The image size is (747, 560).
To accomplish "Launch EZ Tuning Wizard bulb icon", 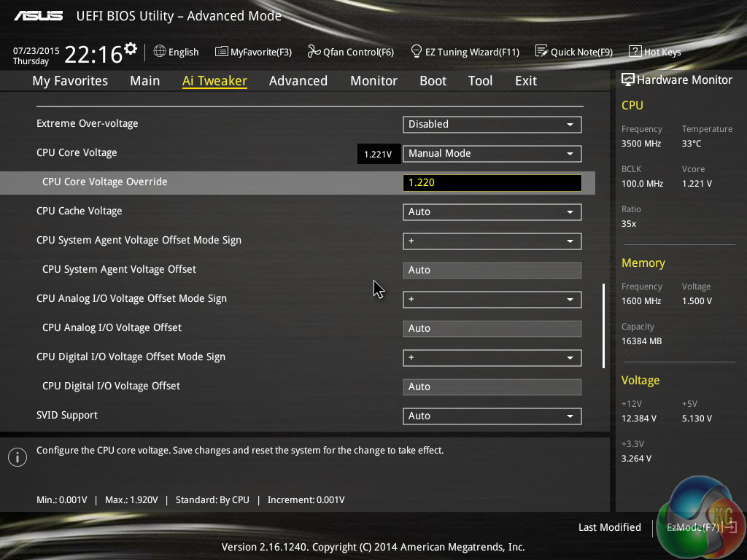I will tap(417, 52).
